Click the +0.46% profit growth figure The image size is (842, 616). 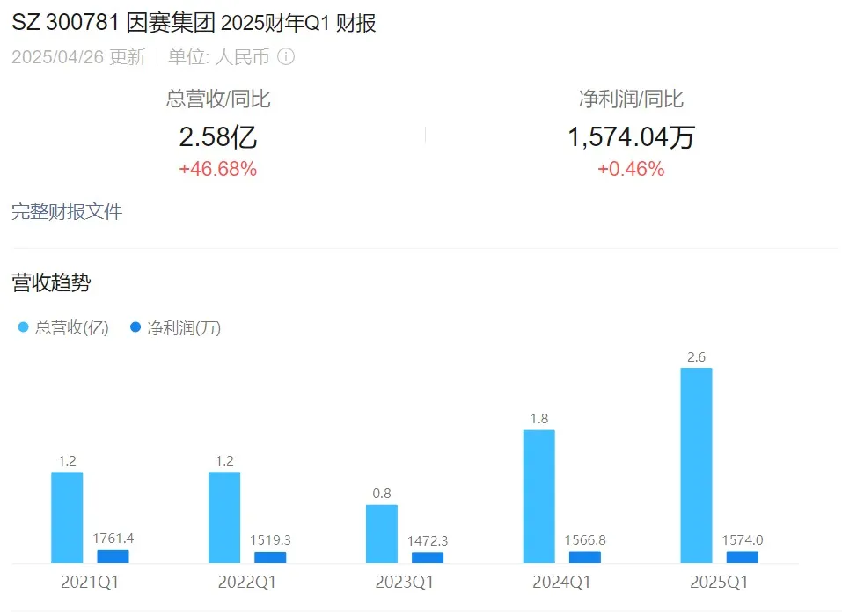[631, 169]
